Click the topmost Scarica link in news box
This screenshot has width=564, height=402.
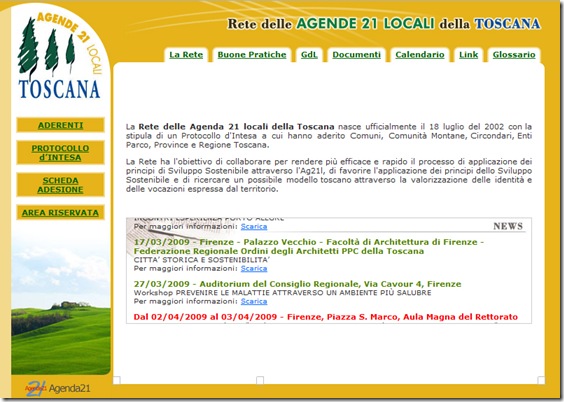(254, 227)
